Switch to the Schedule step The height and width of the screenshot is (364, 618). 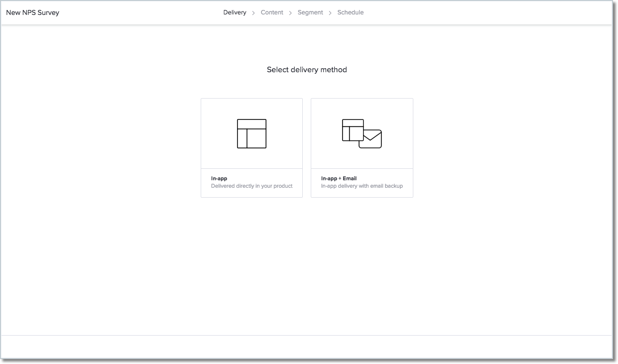pyautogui.click(x=350, y=12)
